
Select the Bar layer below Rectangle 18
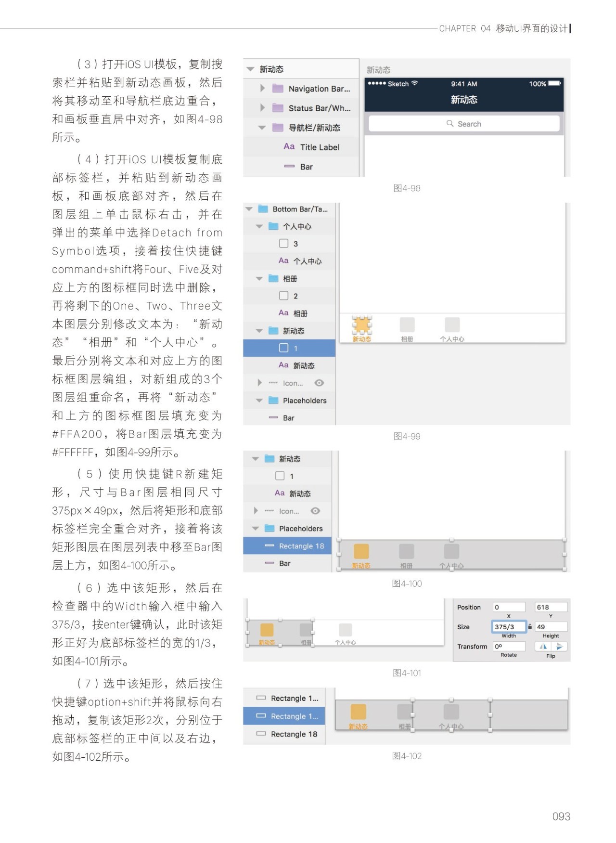(x=287, y=563)
